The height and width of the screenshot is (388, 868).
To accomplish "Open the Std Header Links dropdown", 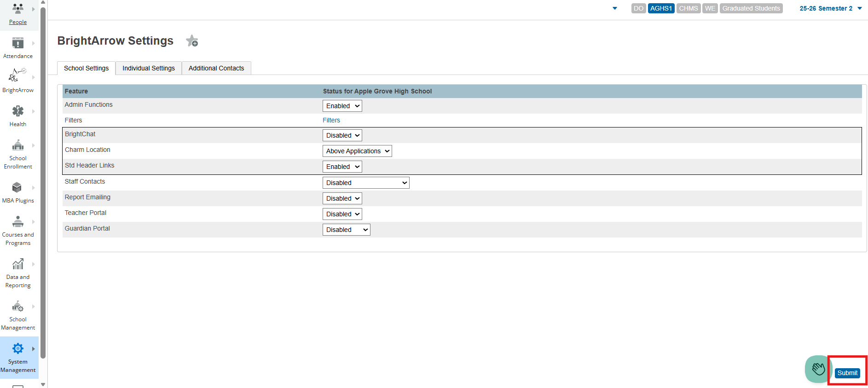I will [342, 167].
